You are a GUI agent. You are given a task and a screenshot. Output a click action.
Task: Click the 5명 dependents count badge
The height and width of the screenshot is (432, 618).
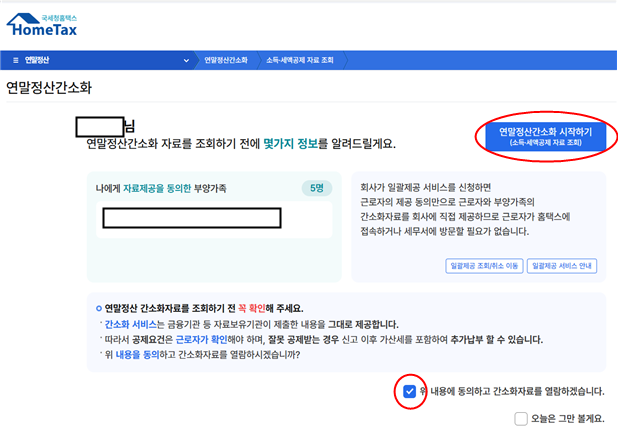click(316, 188)
